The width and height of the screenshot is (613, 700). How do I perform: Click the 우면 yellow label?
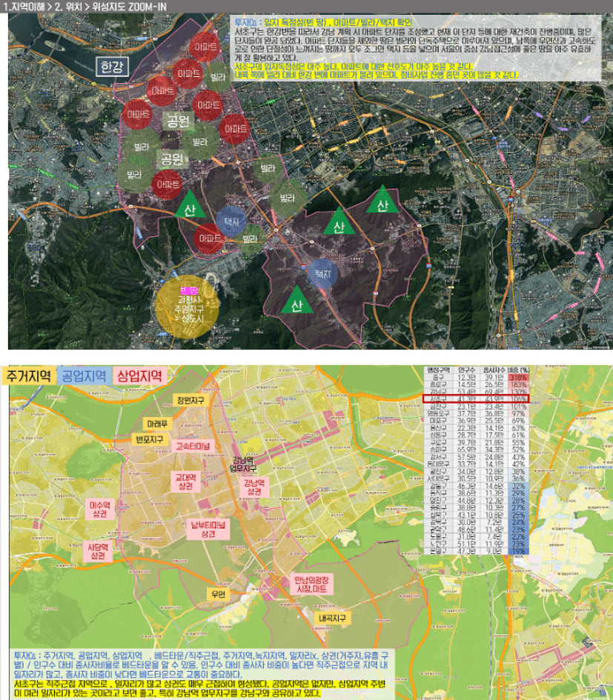tap(218, 594)
